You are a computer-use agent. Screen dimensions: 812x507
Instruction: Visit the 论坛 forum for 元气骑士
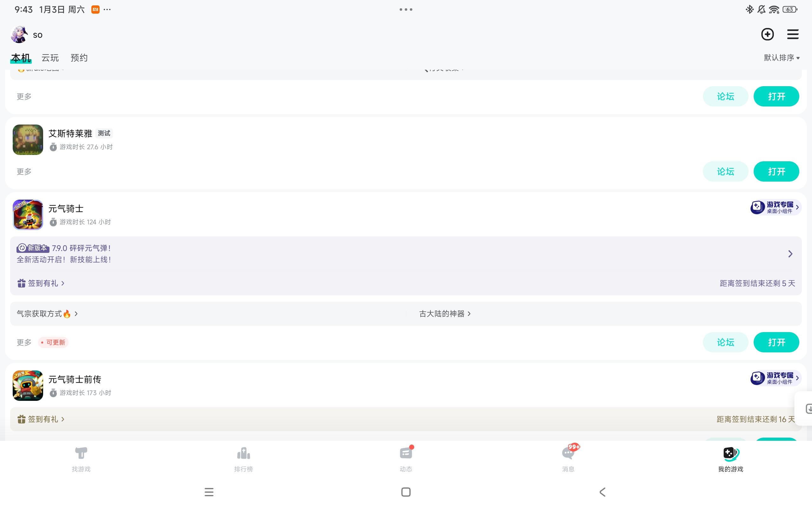point(725,342)
